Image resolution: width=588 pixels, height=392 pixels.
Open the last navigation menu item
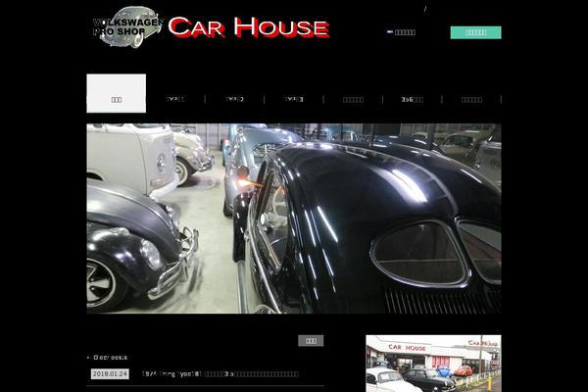[471, 99]
